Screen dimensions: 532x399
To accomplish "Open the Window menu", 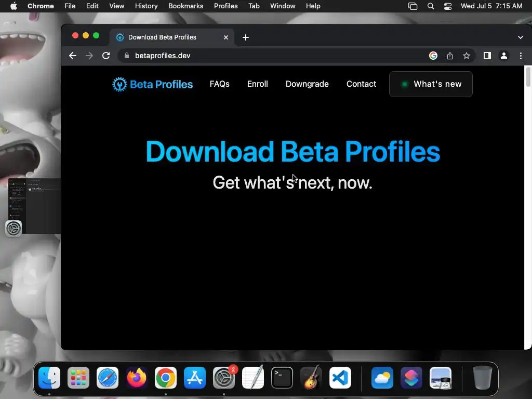I will coord(283,6).
